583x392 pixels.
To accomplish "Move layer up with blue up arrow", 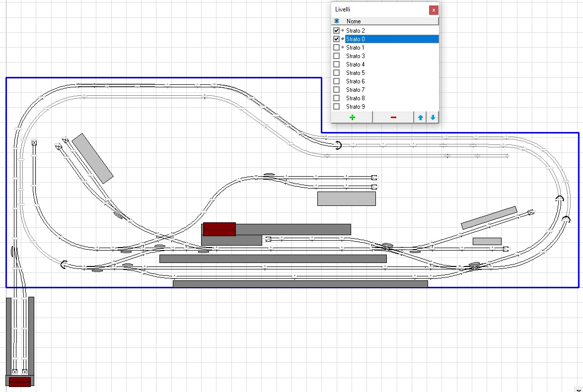I will [x=421, y=117].
